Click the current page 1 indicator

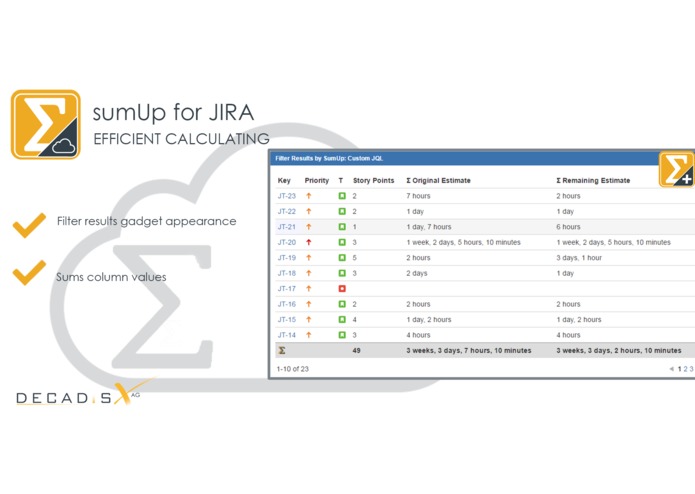(679, 369)
